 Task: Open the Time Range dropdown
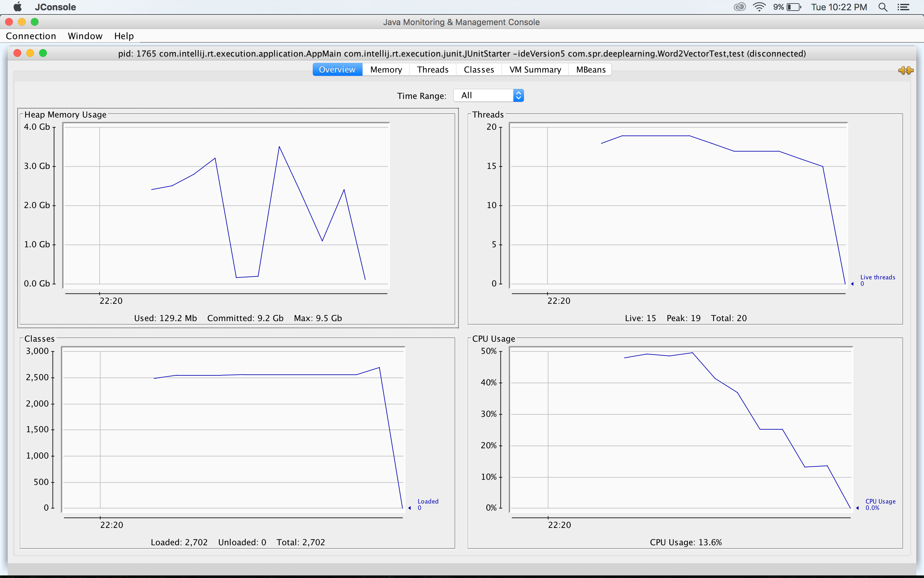click(x=488, y=95)
